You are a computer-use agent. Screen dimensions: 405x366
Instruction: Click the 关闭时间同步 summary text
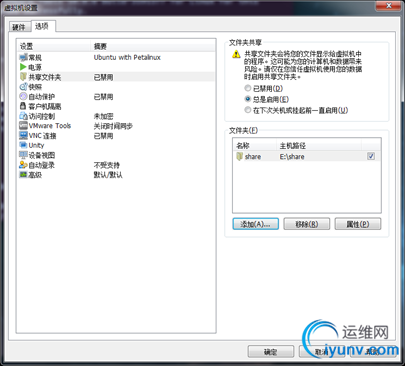pos(113,126)
